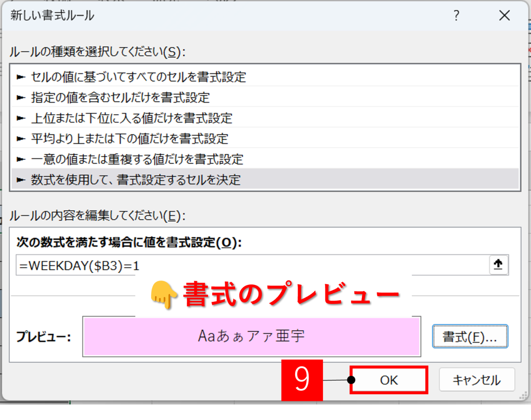Click arrow bullet beside 一意の値または重複する値だけを書式設定
The image size is (531, 420).
[x=21, y=159]
